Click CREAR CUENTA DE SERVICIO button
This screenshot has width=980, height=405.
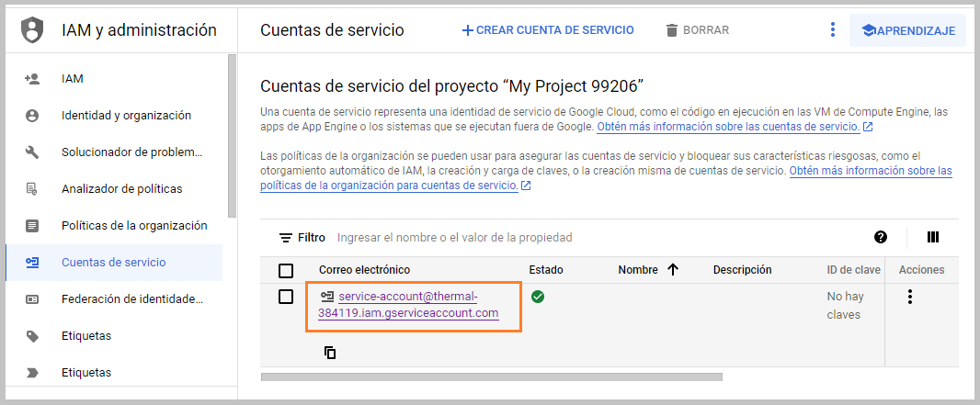pyautogui.click(x=548, y=30)
